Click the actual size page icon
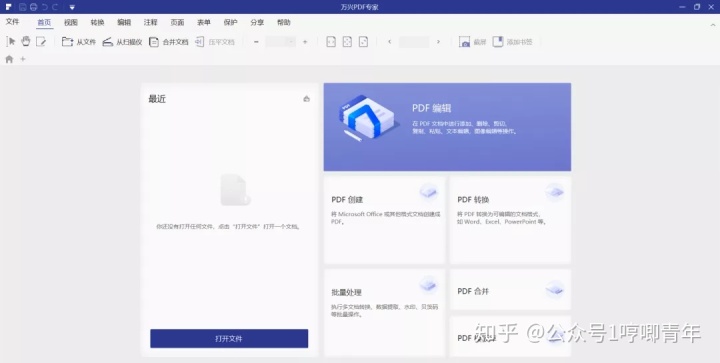This screenshot has height=363, width=720. [x=363, y=42]
